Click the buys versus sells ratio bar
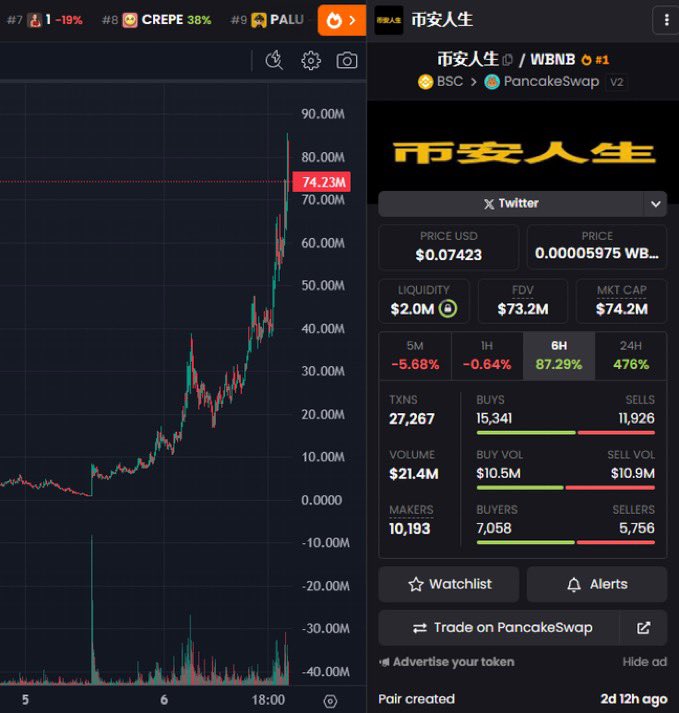The height and width of the screenshot is (713, 679). pyautogui.click(x=566, y=433)
